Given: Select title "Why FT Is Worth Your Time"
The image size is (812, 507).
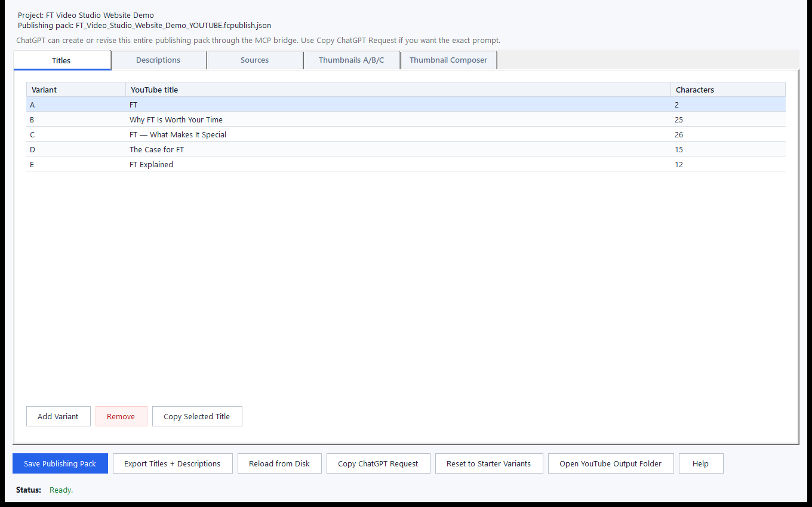Looking at the screenshot, I should (x=176, y=119).
